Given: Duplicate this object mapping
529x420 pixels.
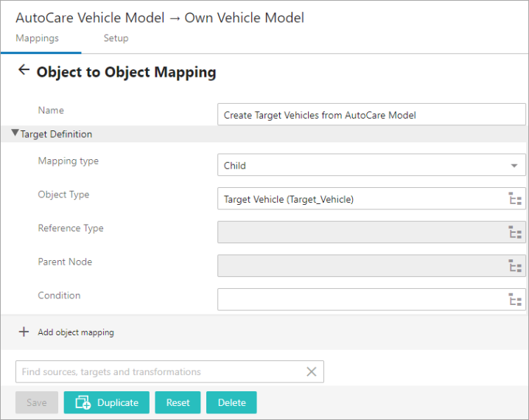Looking at the screenshot, I should pyautogui.click(x=107, y=402).
